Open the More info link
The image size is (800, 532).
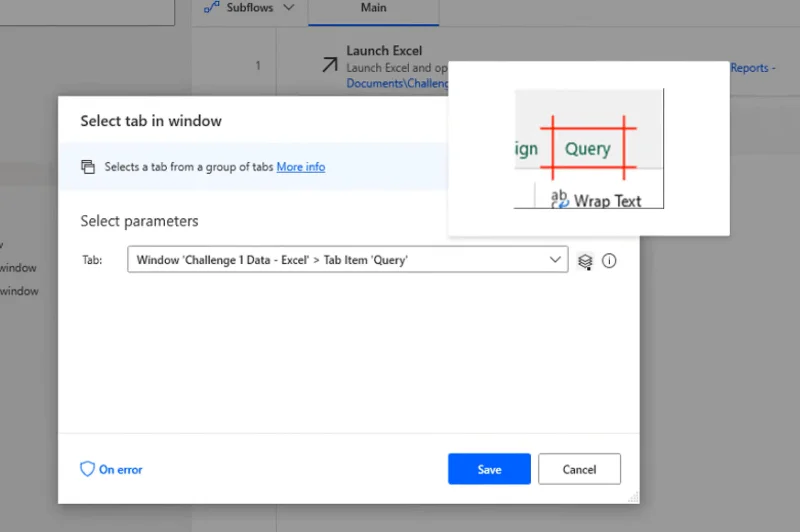pyautogui.click(x=301, y=167)
